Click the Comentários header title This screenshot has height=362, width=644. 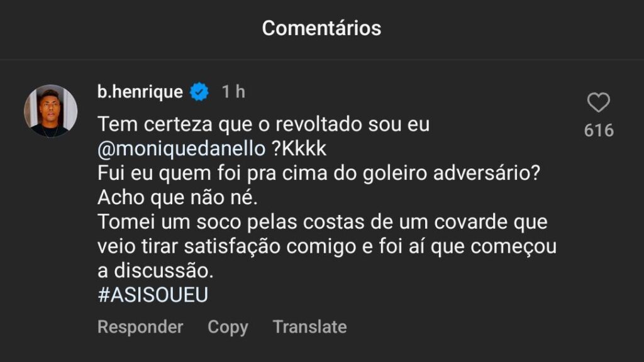[321, 28]
